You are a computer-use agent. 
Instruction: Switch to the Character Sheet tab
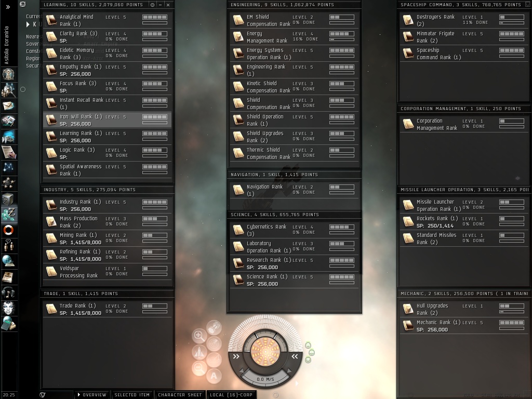[x=180, y=395]
